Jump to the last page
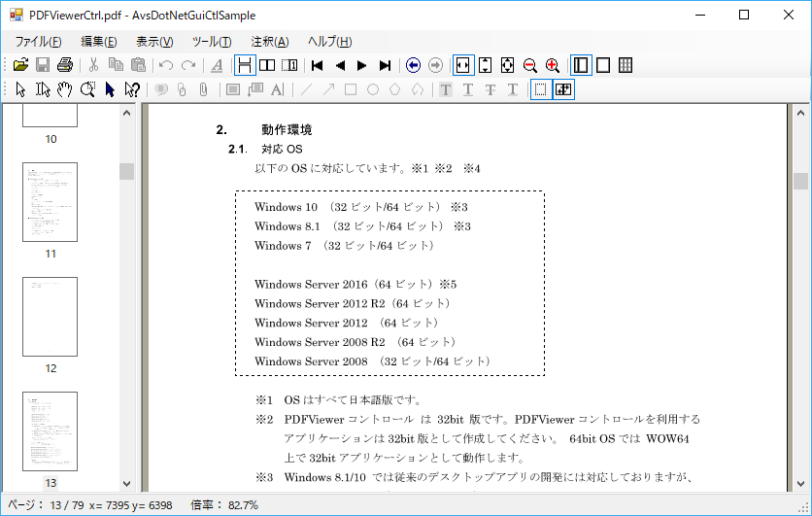 point(385,65)
